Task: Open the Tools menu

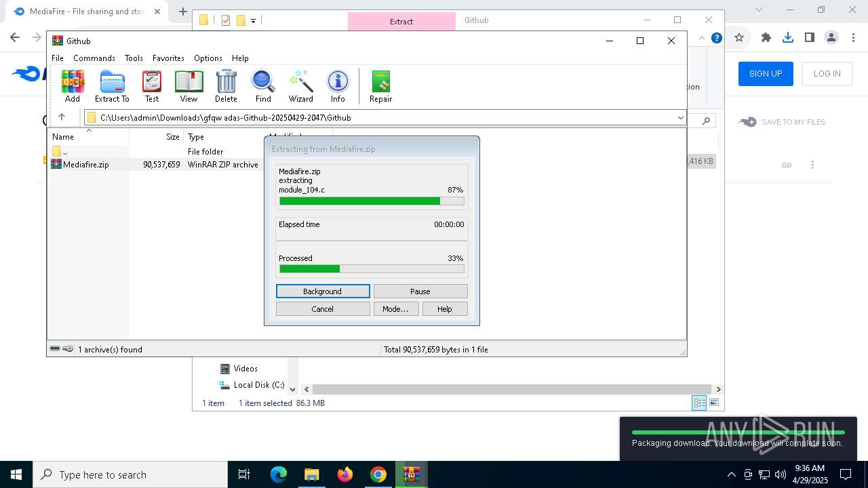Action: 134,58
